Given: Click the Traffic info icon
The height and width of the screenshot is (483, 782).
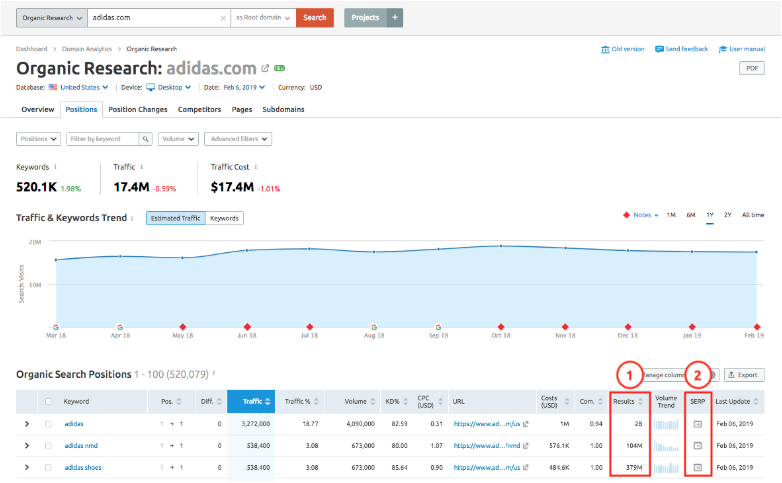Looking at the screenshot, I should (x=142, y=167).
